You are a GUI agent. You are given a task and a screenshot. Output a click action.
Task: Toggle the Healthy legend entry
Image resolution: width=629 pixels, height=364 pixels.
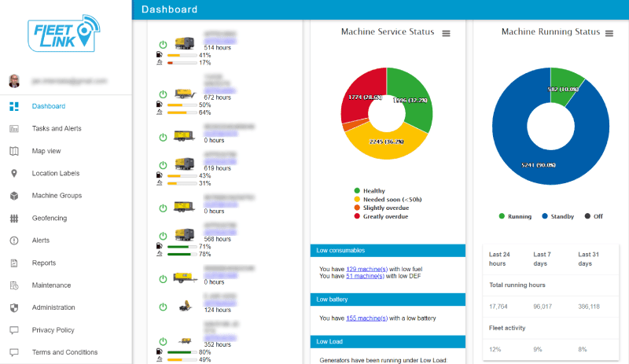click(374, 190)
